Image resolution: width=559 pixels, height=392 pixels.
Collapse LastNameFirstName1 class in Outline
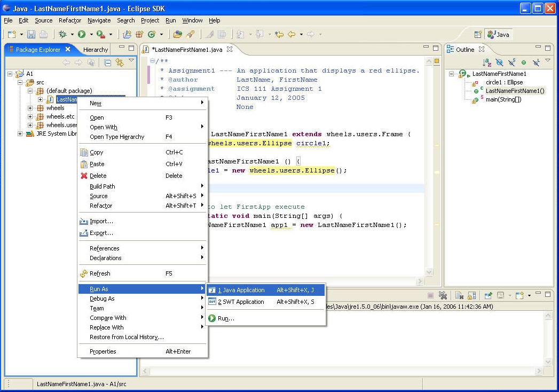pos(451,74)
